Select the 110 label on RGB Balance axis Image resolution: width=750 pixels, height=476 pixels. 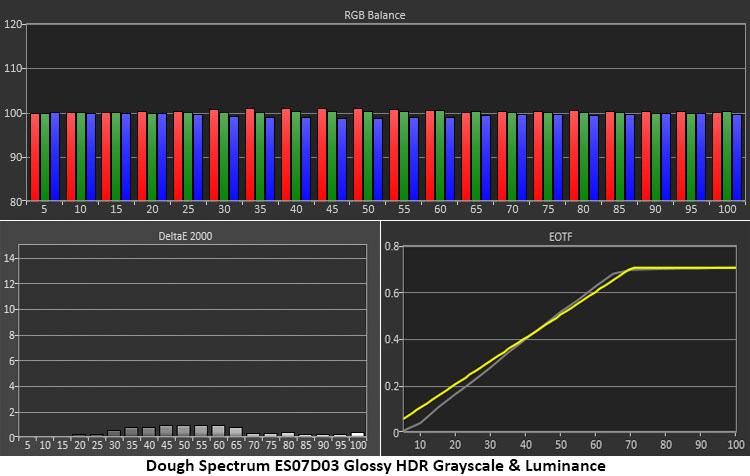(12, 68)
